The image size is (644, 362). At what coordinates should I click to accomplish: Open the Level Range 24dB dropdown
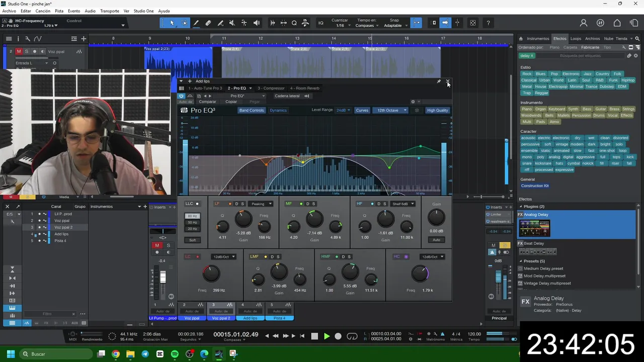[344, 110]
